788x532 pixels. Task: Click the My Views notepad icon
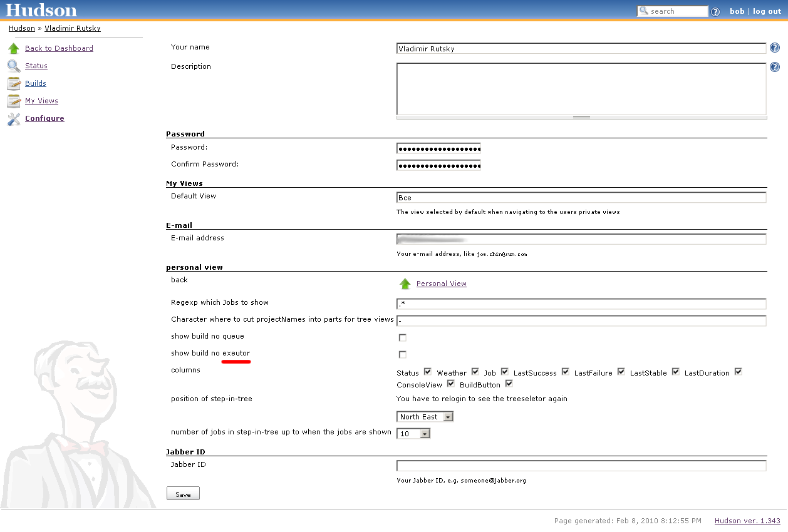[x=14, y=101]
